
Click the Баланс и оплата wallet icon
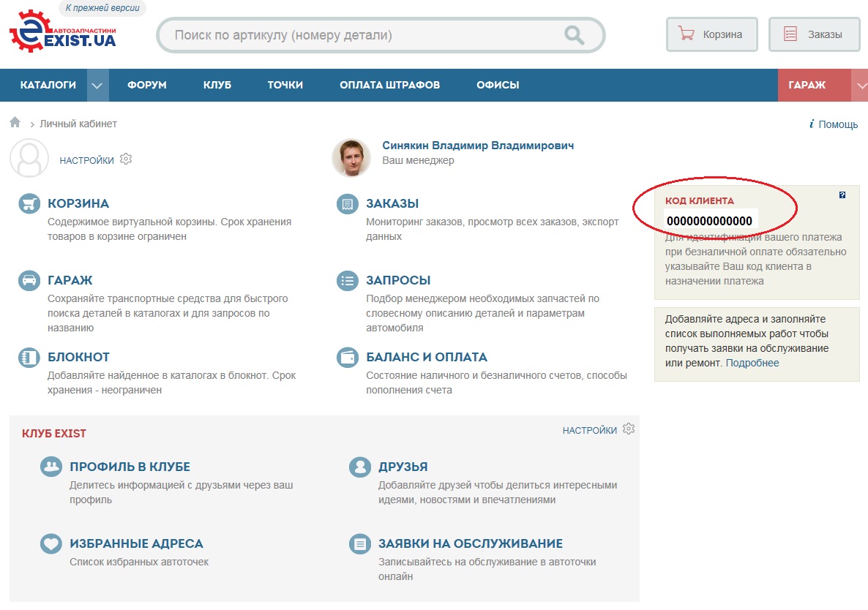347,358
